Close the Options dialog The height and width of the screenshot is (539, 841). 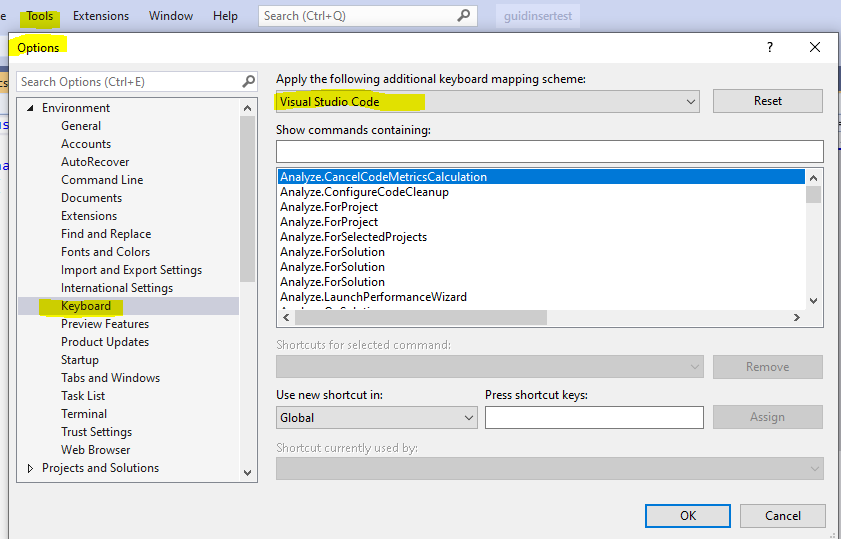(x=815, y=47)
